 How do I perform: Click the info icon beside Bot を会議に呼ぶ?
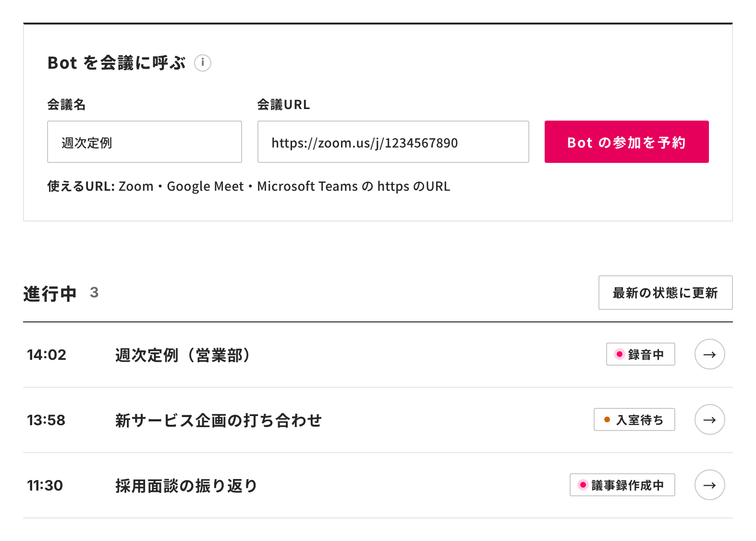click(203, 62)
